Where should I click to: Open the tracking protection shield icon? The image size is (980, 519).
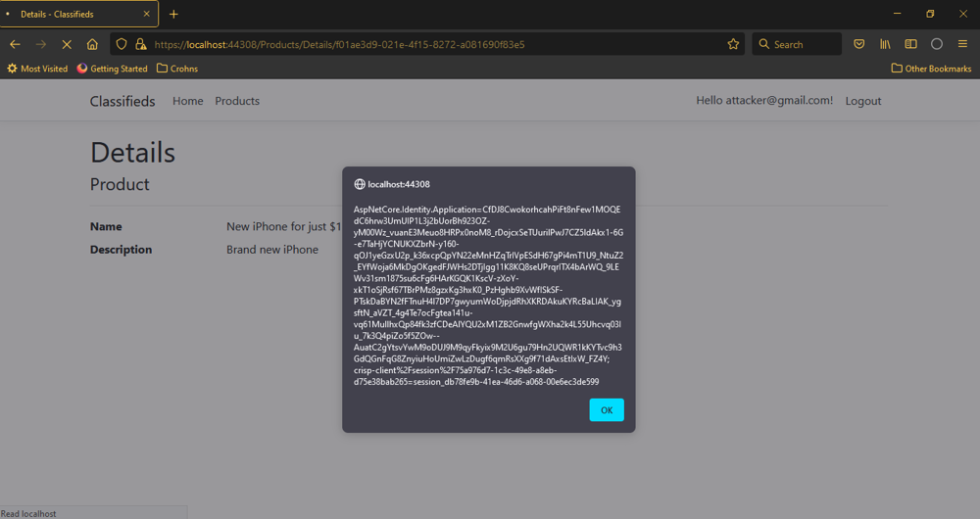coord(122,44)
